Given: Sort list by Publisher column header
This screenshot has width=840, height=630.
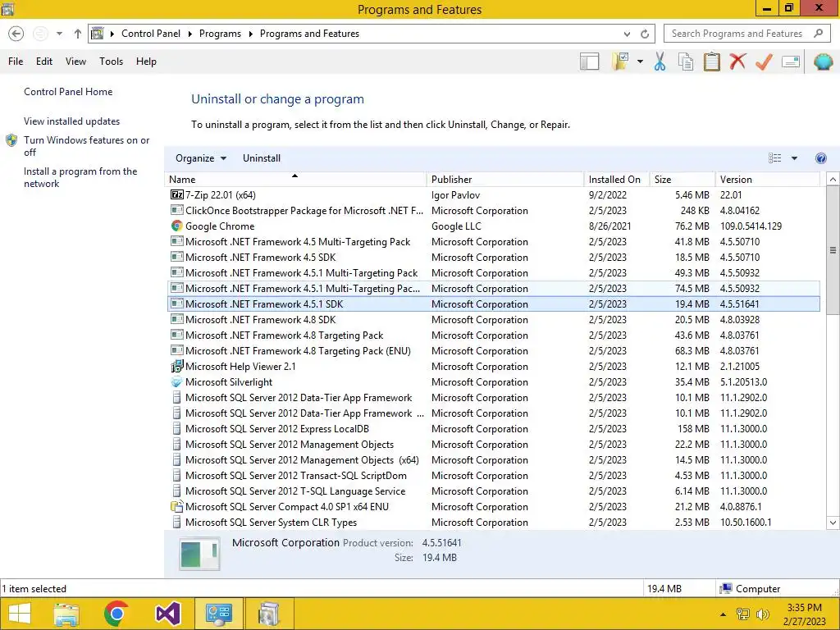Looking at the screenshot, I should 505,180.
